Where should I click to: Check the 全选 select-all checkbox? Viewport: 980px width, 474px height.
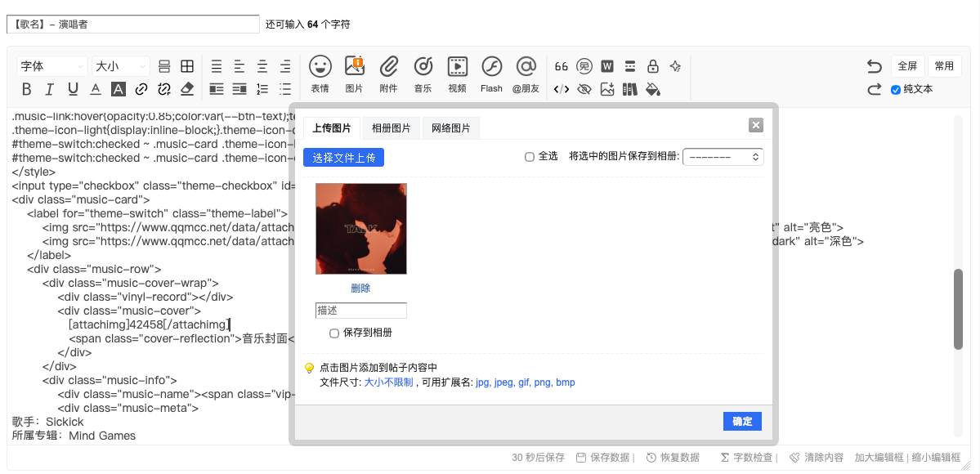click(530, 157)
